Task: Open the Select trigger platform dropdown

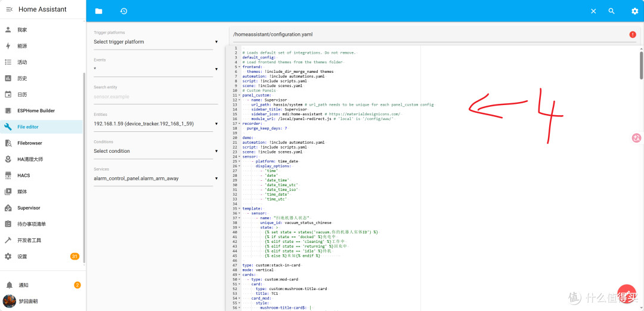Action: coord(156,42)
